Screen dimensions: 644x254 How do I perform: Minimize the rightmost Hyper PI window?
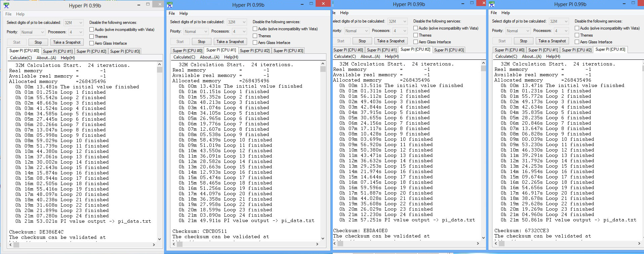[624, 3]
